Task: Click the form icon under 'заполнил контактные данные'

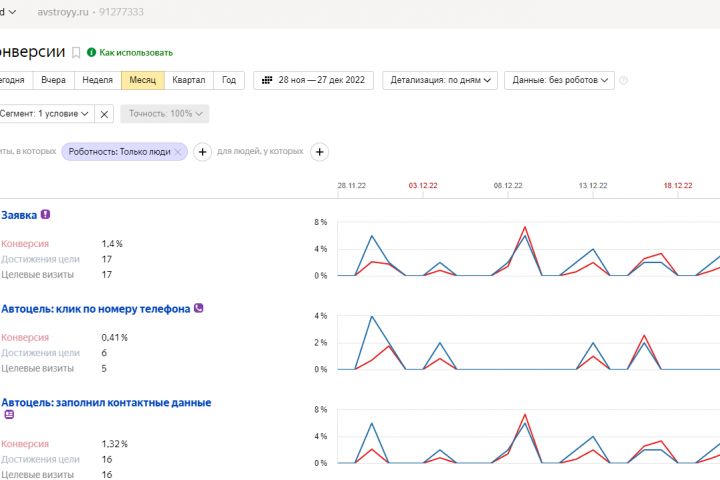Action: coord(9,414)
